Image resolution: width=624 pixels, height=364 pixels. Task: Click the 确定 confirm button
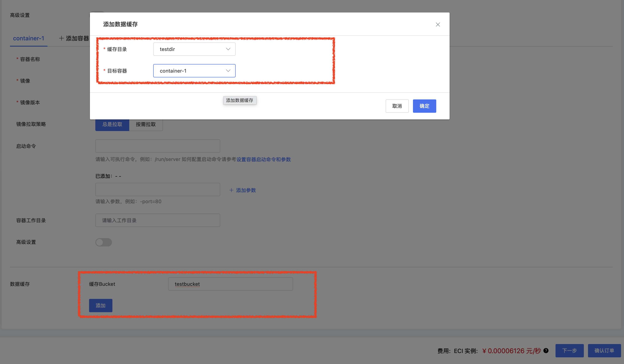tap(424, 106)
